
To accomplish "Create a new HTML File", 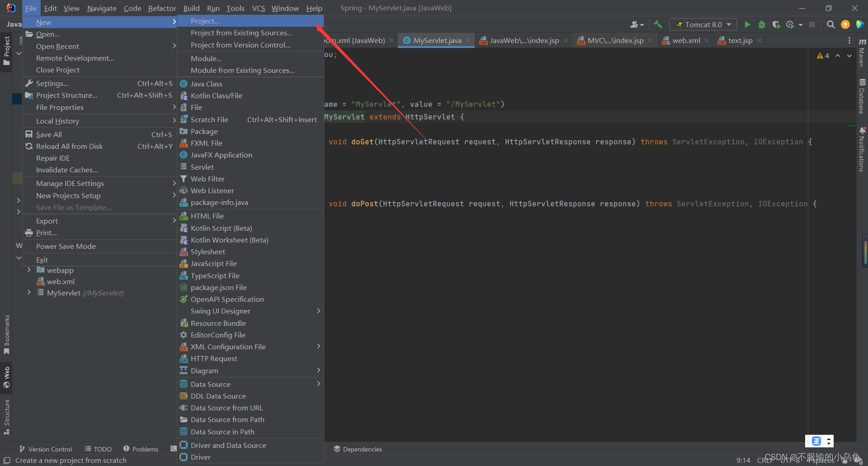I will coord(250,216).
